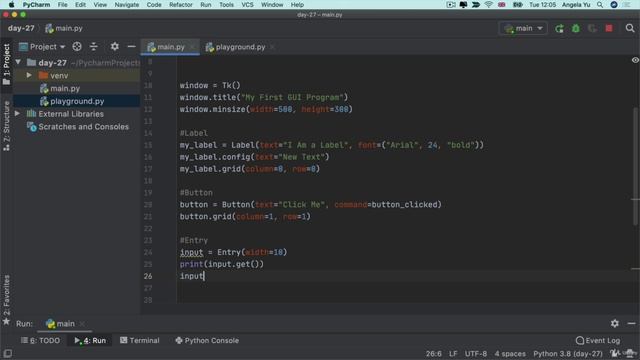640x360 pixels.
Task: Open the Terminal tool window
Action: point(140,340)
